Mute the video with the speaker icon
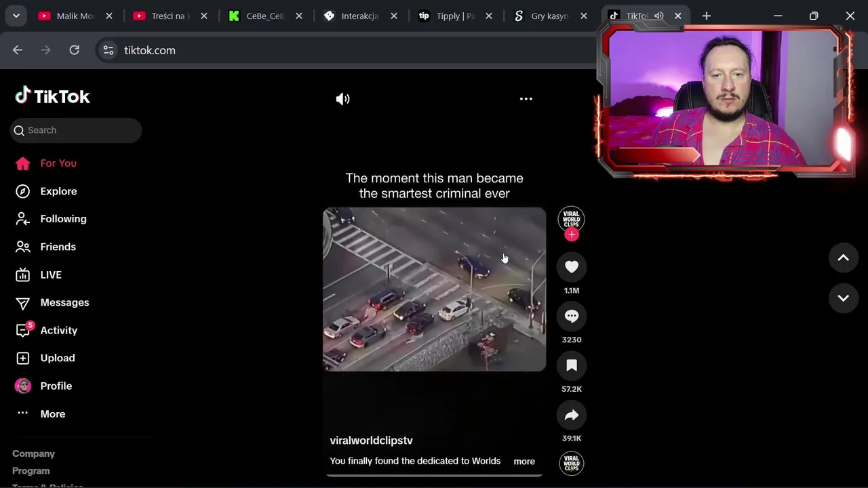The width and height of the screenshot is (868, 488). coord(343,99)
